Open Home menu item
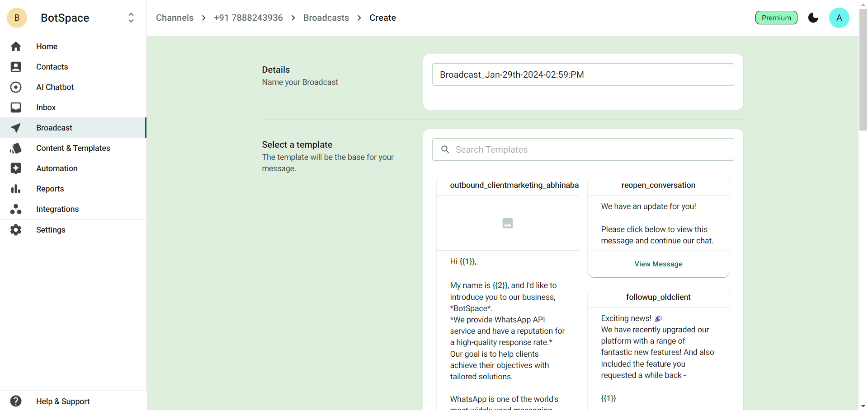This screenshot has width=868, height=410. point(73,47)
